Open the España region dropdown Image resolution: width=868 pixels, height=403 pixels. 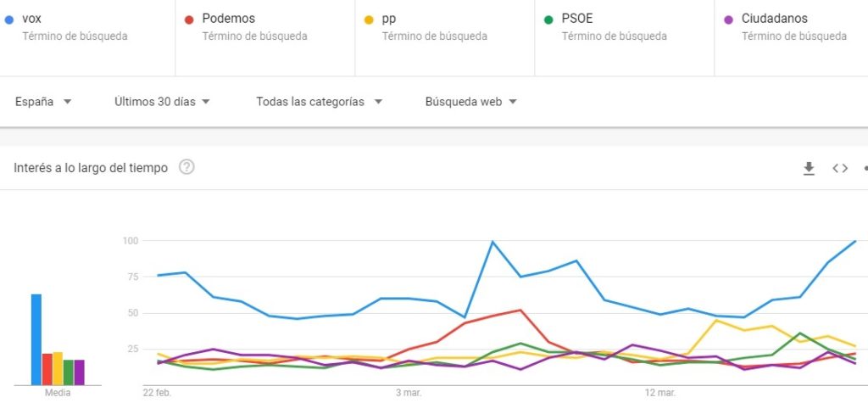[x=43, y=102]
